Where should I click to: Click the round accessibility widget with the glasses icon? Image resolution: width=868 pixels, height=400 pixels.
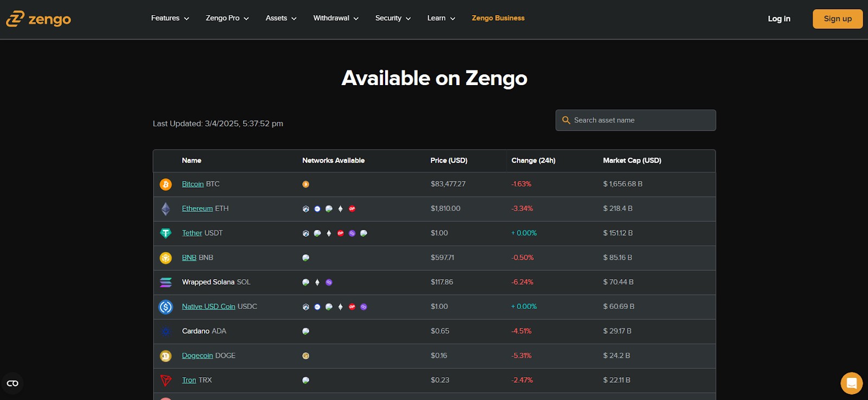[x=12, y=383]
